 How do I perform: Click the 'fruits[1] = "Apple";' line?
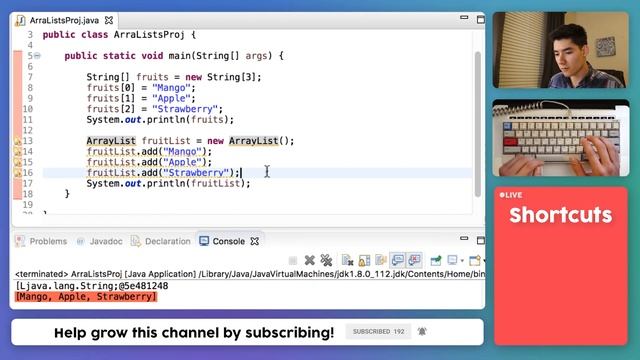141,98
